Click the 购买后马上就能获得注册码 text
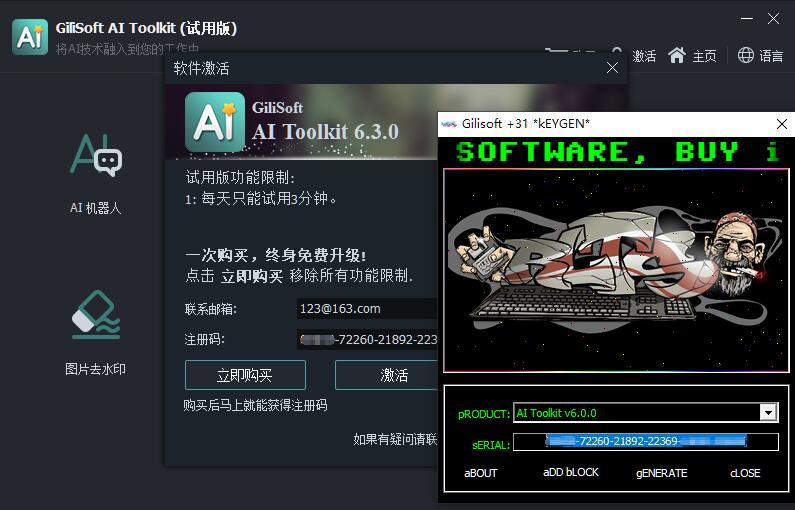This screenshot has width=795, height=510. click(x=255, y=405)
